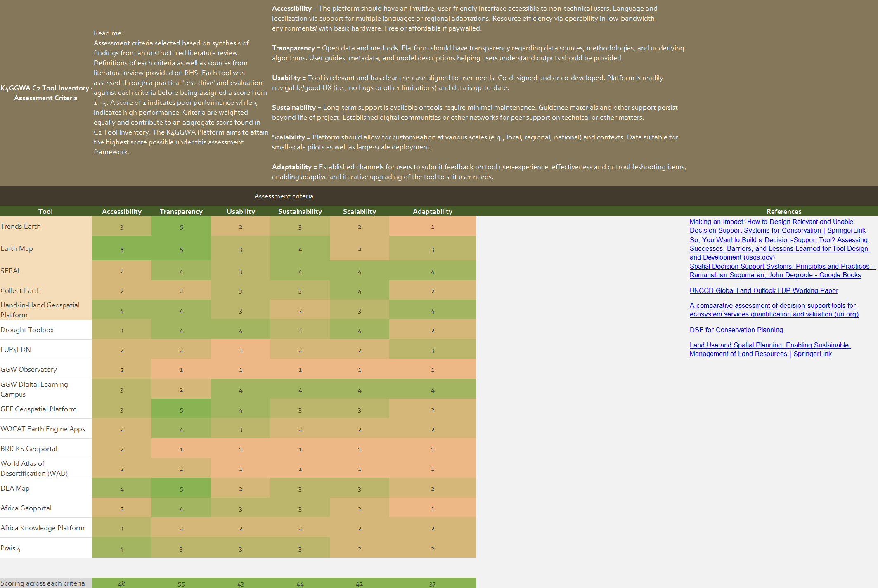This screenshot has height=588, width=878.
Task: Select GGW Observatory Accessibility score 2
Action: click(x=122, y=369)
